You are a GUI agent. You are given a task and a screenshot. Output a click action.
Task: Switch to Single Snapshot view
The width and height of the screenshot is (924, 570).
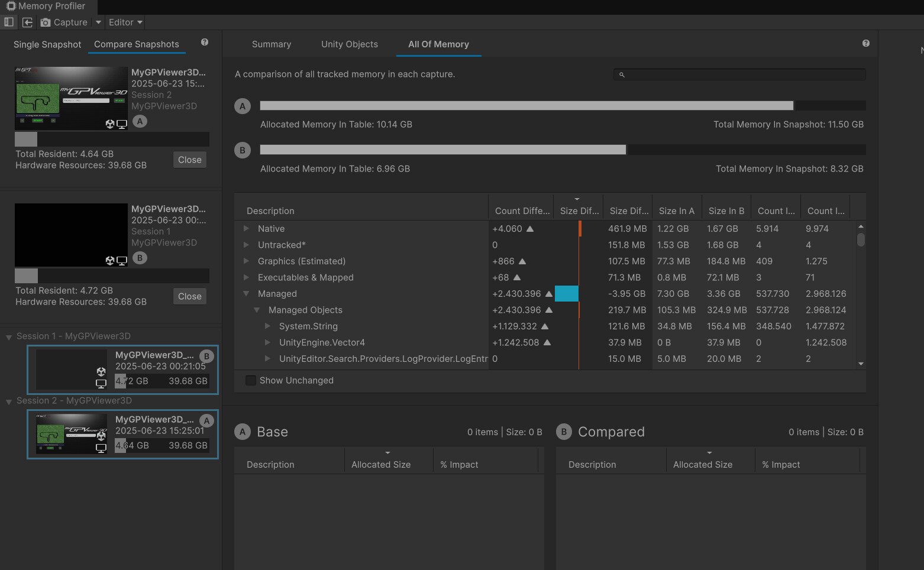(47, 44)
